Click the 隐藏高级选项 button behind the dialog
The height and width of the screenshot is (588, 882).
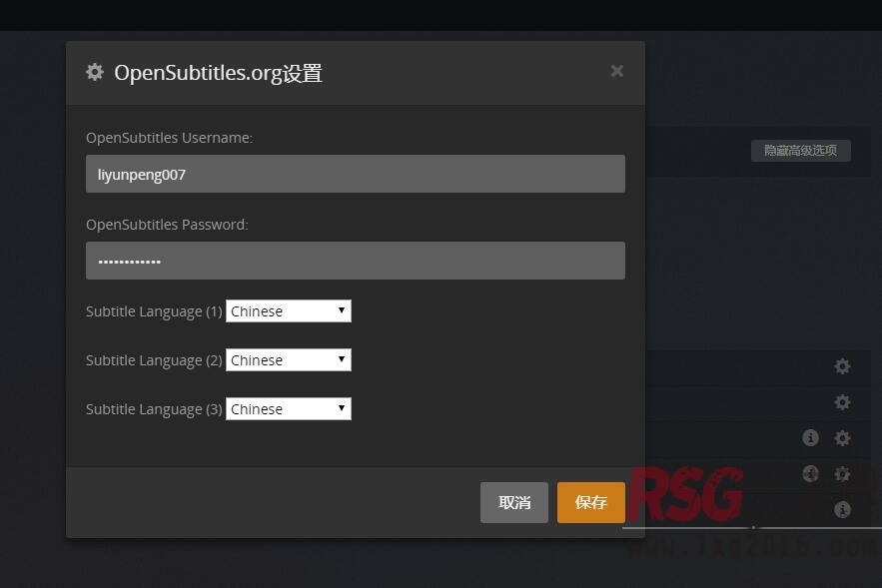[800, 151]
